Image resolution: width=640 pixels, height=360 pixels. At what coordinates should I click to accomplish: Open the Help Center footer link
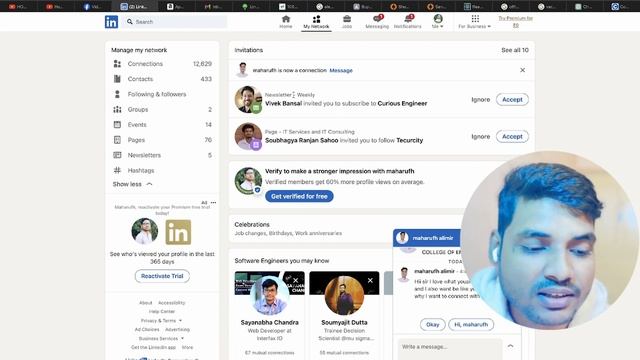[x=162, y=311]
